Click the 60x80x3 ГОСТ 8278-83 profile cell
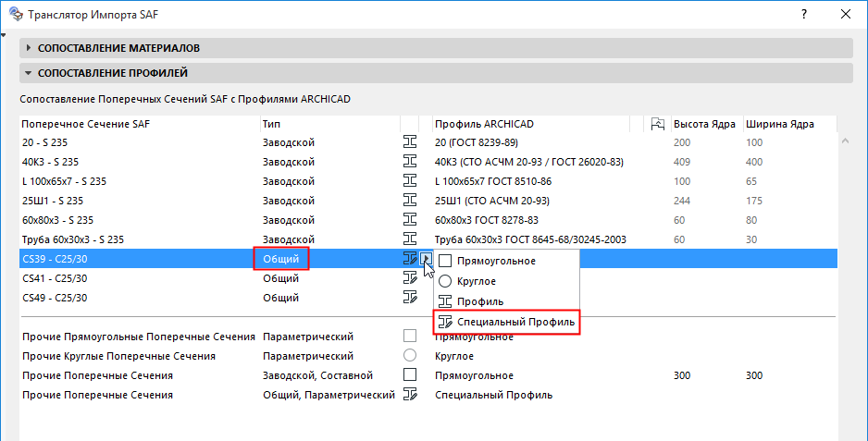This screenshot has height=441, width=868. point(486,220)
